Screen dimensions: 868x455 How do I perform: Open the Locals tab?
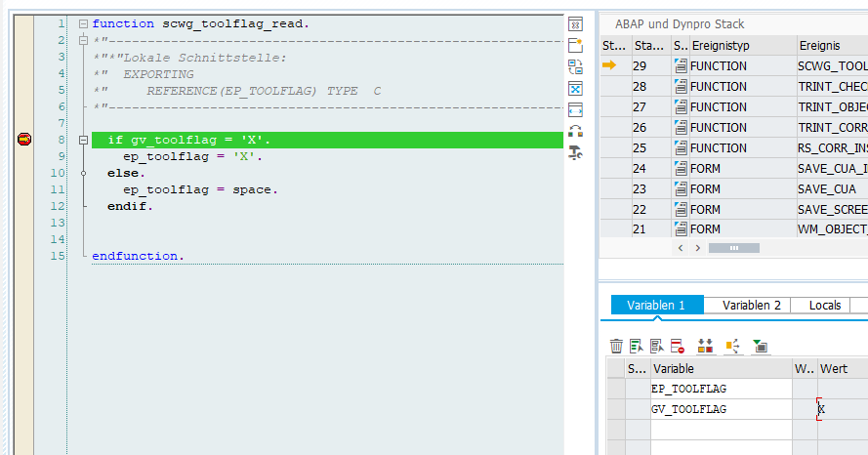click(825, 306)
